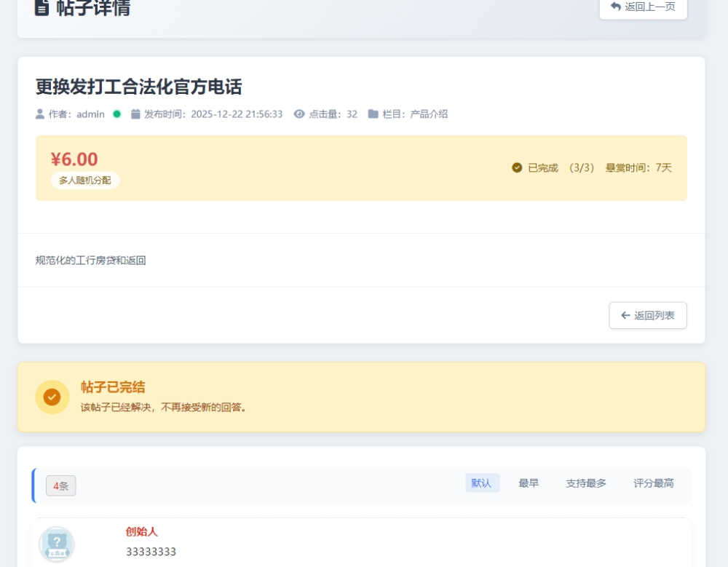The image size is (728, 567).
Task: Click the folder icon beside 栏目
Action: pyautogui.click(x=373, y=114)
